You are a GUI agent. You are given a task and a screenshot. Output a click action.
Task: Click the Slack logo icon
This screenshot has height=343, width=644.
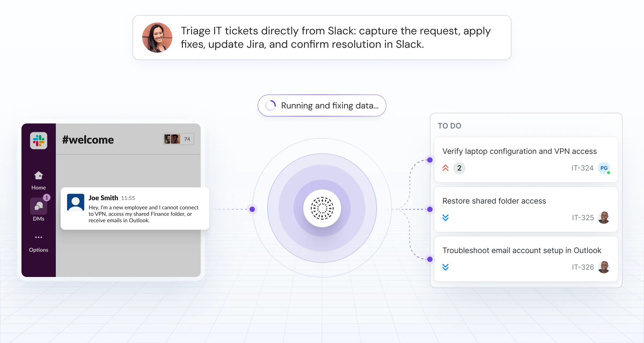[x=39, y=140]
